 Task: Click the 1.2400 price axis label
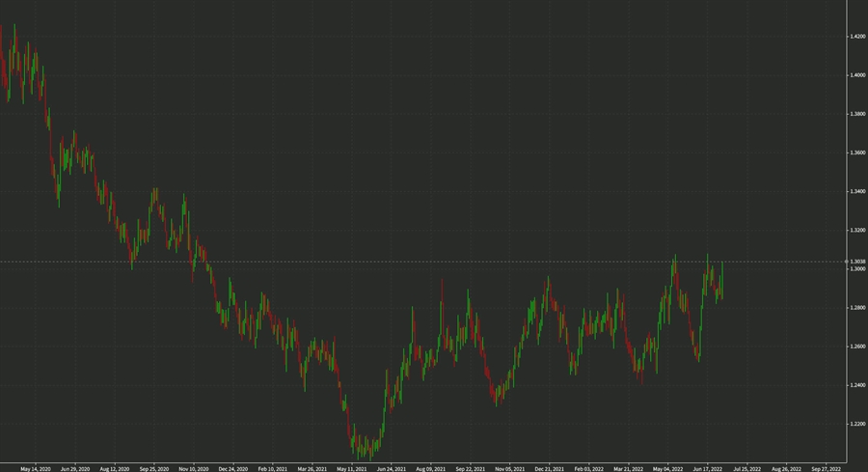tap(857, 385)
